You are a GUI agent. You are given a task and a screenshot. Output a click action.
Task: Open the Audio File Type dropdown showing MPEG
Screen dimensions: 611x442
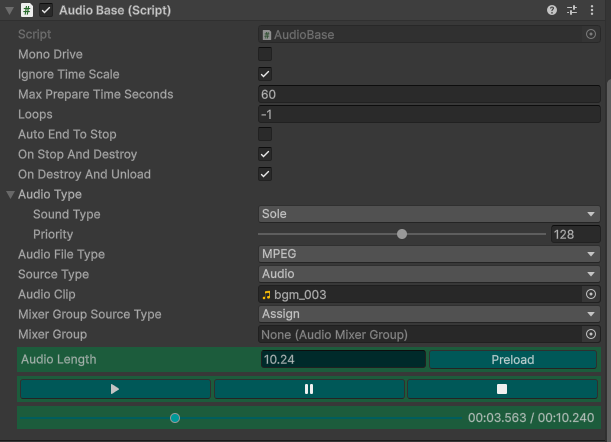429,254
